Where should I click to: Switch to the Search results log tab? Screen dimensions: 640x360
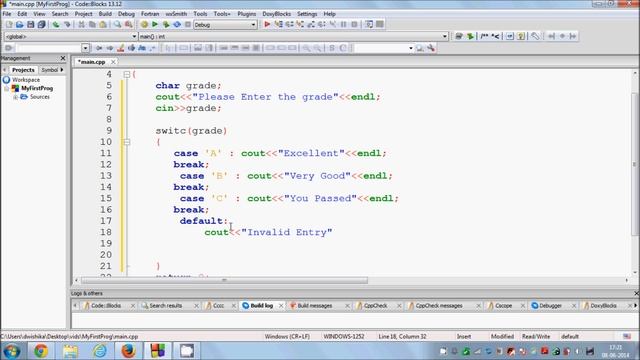[165, 306]
